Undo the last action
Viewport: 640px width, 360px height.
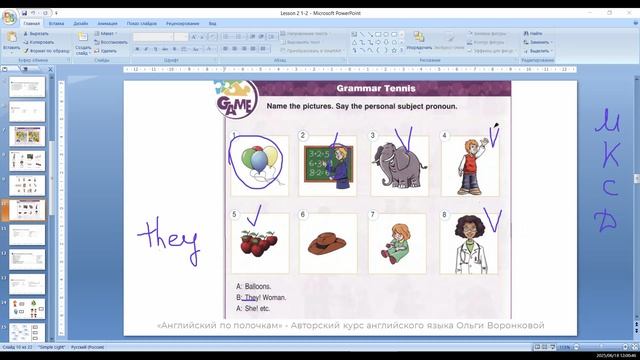[x=33, y=13]
